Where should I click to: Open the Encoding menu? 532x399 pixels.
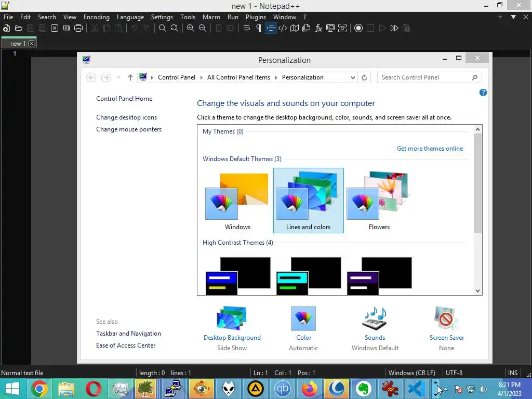point(97,17)
